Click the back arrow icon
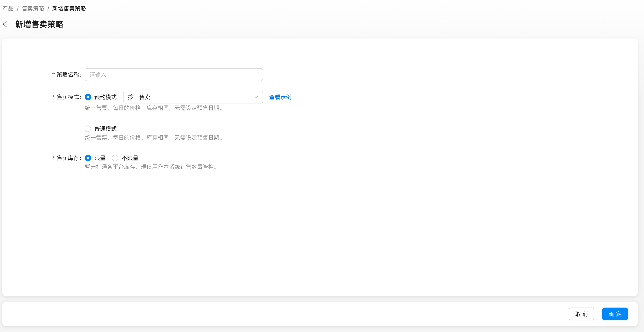Viewport: 644px width, 332px height. click(6, 24)
